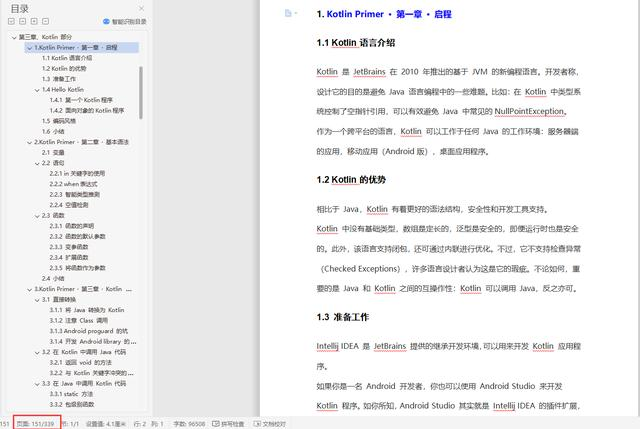Click the third outline icon with plus sign
Viewport: 640px width, 429px height.
click(34, 21)
